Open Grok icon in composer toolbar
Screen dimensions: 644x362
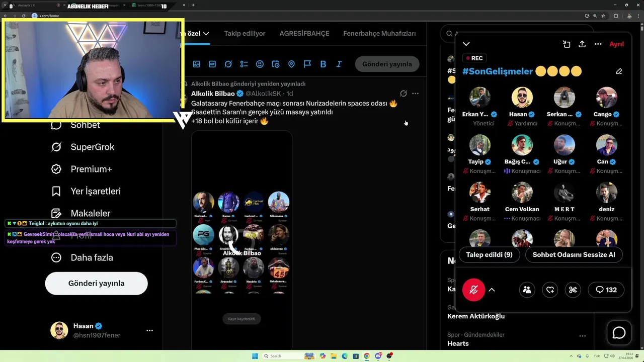(x=228, y=64)
